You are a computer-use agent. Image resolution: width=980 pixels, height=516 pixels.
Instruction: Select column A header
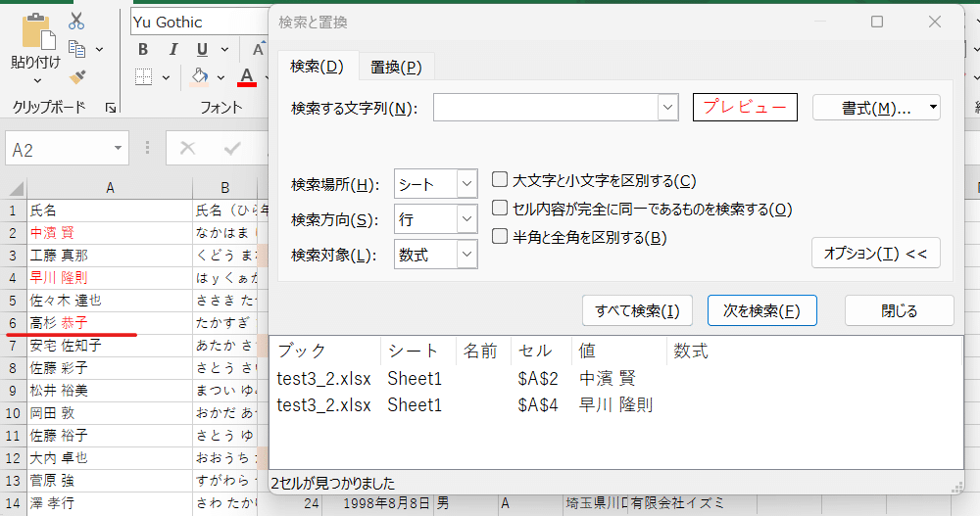[110, 188]
